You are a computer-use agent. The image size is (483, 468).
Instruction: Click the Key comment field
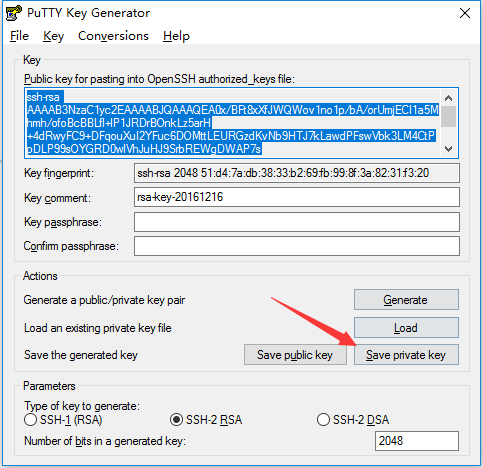(297, 197)
